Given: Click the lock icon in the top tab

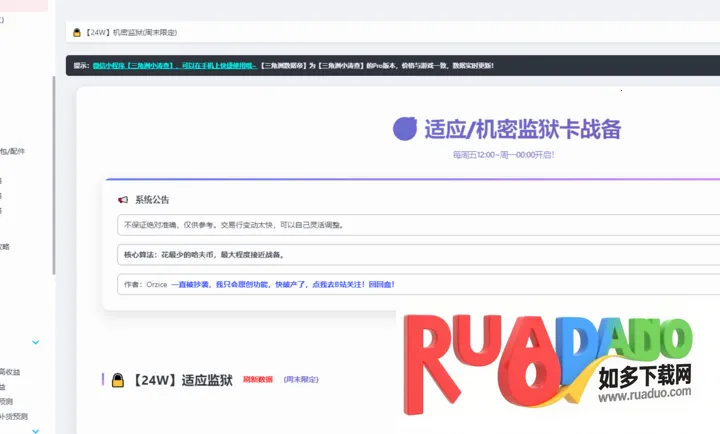Looking at the screenshot, I should click(76, 33).
